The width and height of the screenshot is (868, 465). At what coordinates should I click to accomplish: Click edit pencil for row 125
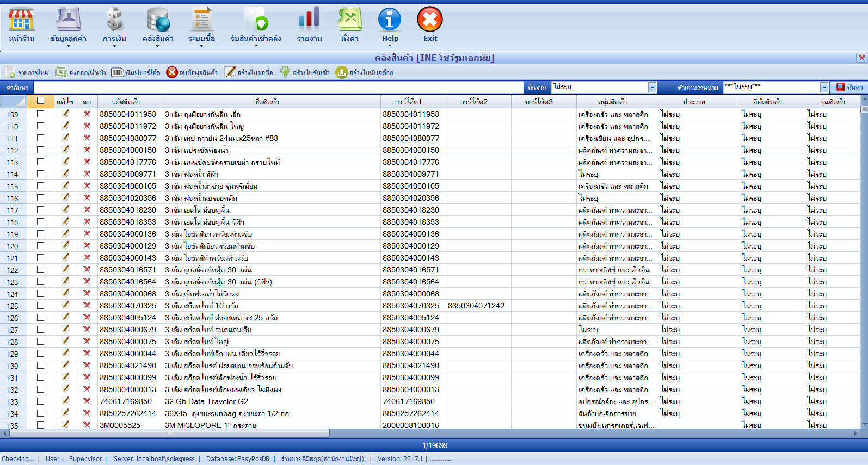coord(65,305)
